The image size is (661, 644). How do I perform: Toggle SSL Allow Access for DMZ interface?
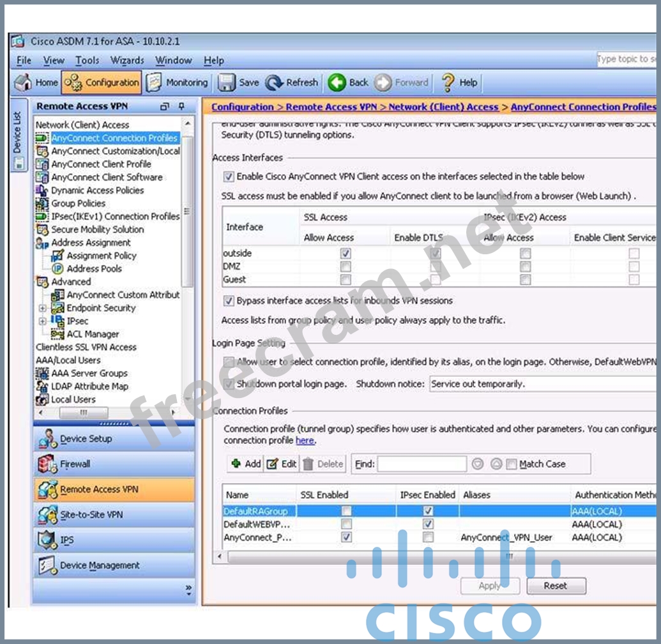click(346, 266)
